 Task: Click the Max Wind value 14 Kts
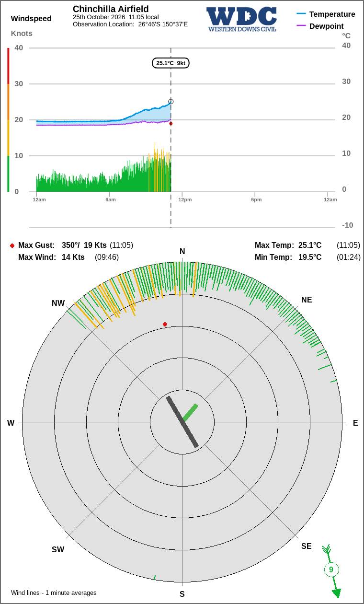click(73, 257)
